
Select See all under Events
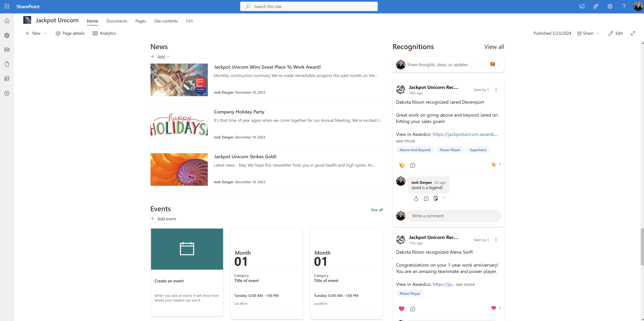coord(377,210)
